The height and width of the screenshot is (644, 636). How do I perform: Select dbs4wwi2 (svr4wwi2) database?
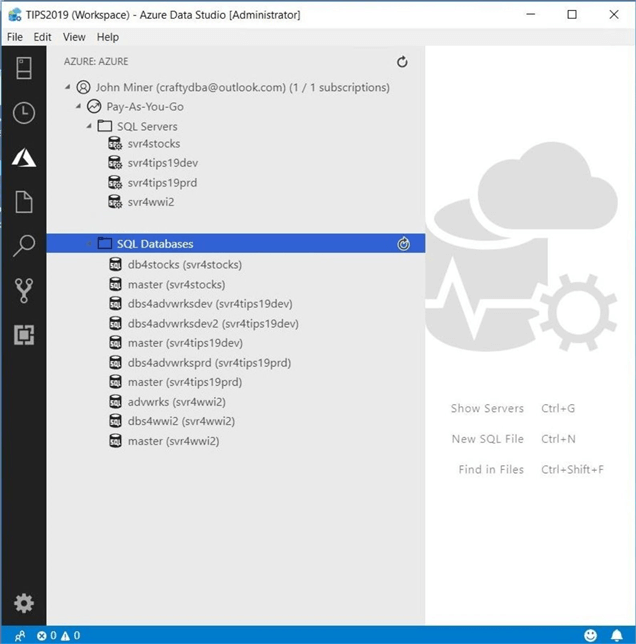tap(181, 421)
